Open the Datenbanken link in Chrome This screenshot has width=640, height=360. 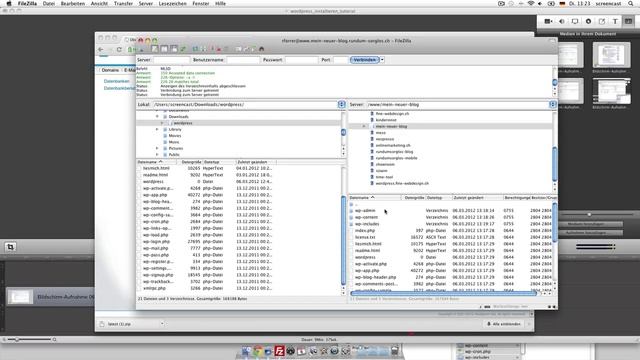(x=117, y=81)
